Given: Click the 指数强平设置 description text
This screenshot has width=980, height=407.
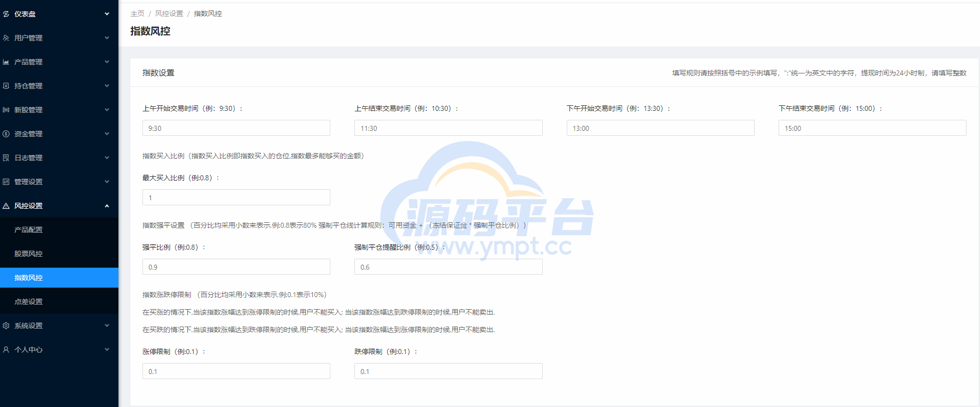Looking at the screenshot, I should point(335,225).
